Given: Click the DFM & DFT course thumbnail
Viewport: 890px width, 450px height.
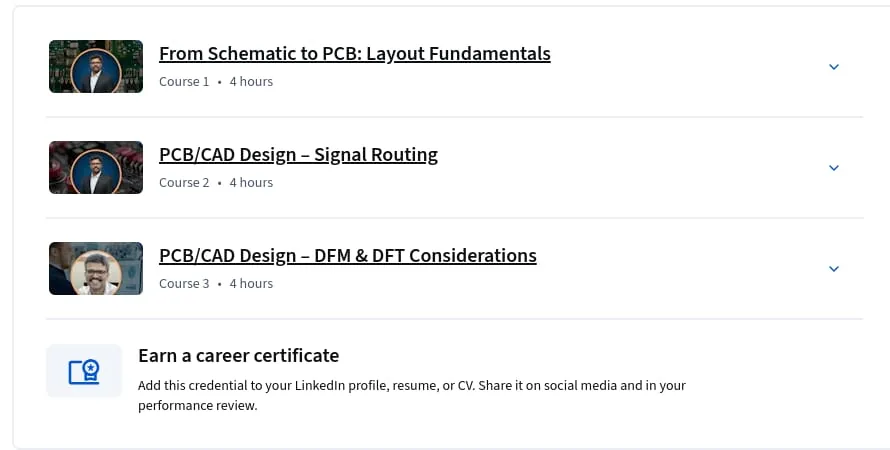Looking at the screenshot, I should click(x=96, y=268).
